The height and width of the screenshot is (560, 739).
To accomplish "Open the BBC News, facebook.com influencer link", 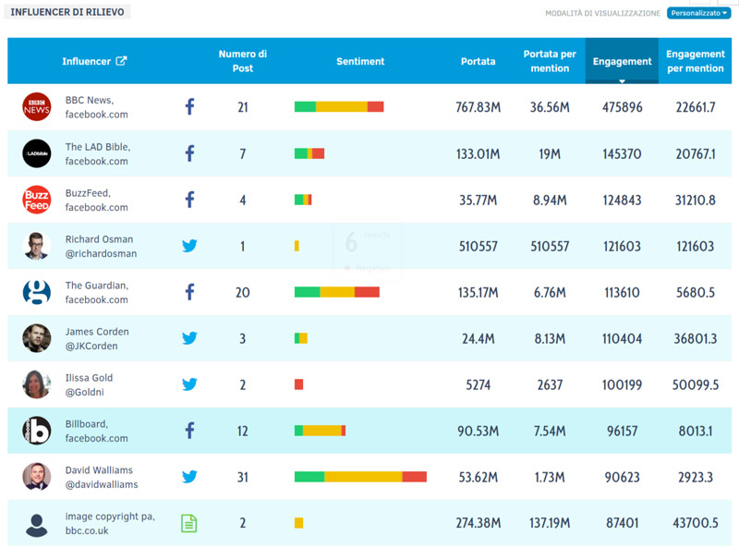I will click(x=97, y=107).
